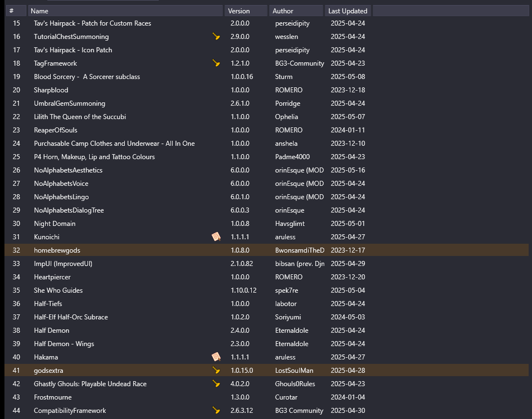Screen dimensions: 532x419
Task: Select the Kunoichi mod name
Action: pos(46,236)
